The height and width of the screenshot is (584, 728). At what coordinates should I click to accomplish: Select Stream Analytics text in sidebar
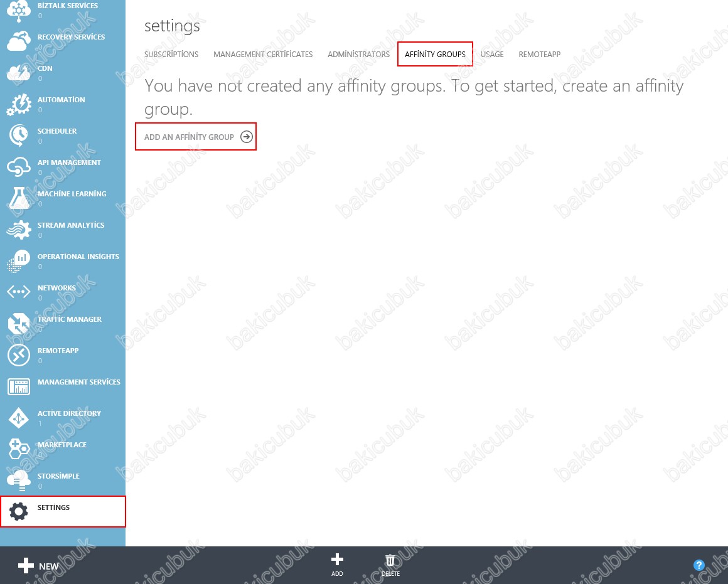tap(71, 225)
